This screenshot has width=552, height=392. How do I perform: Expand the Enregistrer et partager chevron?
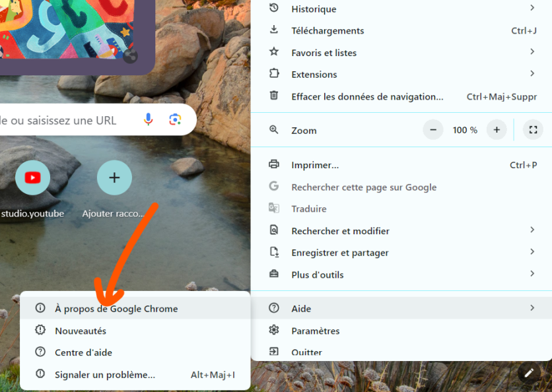click(532, 251)
